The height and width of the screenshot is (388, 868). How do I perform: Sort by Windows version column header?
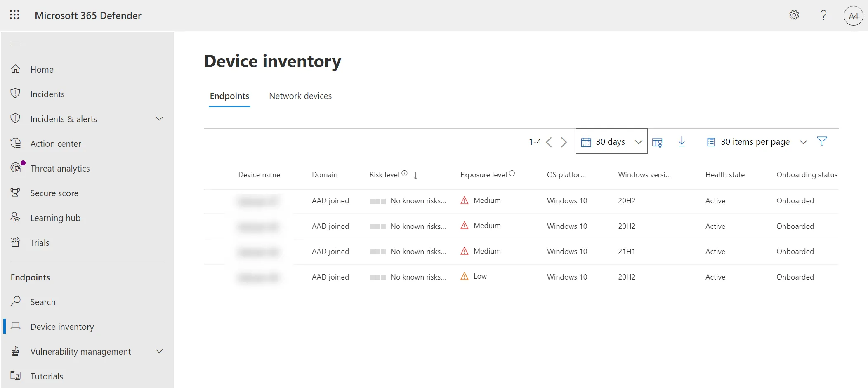pyautogui.click(x=644, y=175)
